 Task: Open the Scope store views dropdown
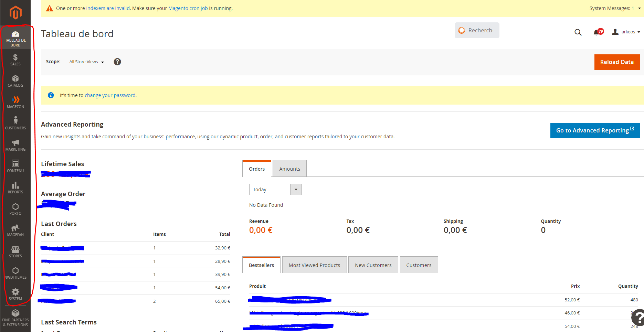86,62
